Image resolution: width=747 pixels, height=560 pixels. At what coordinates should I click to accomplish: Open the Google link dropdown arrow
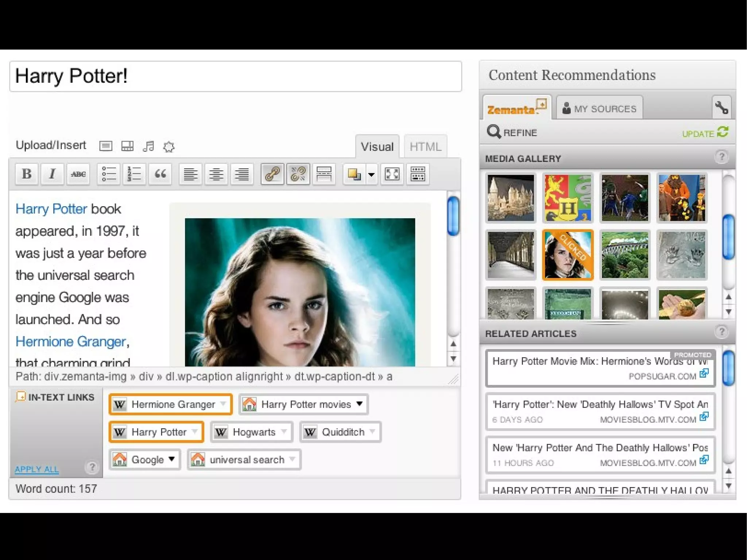coord(172,459)
